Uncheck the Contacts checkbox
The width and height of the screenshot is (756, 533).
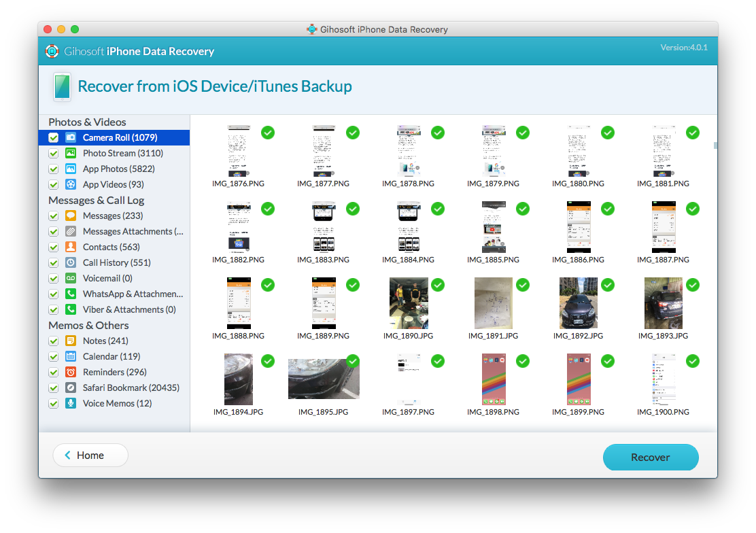(54, 247)
